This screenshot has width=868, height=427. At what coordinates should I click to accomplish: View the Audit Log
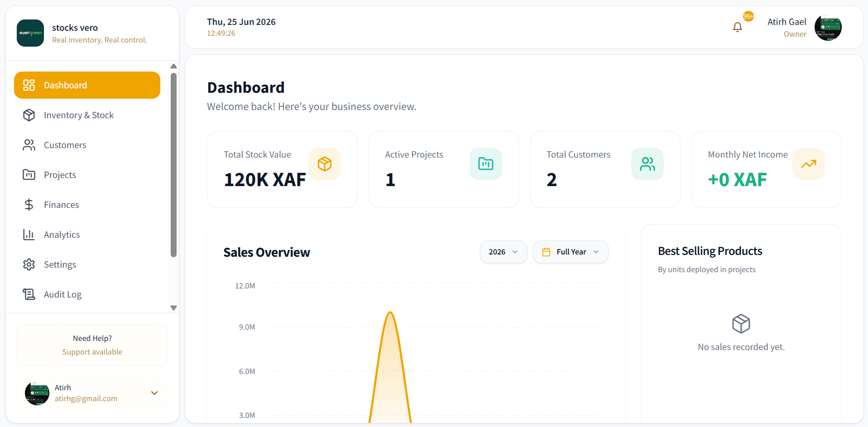[87, 294]
